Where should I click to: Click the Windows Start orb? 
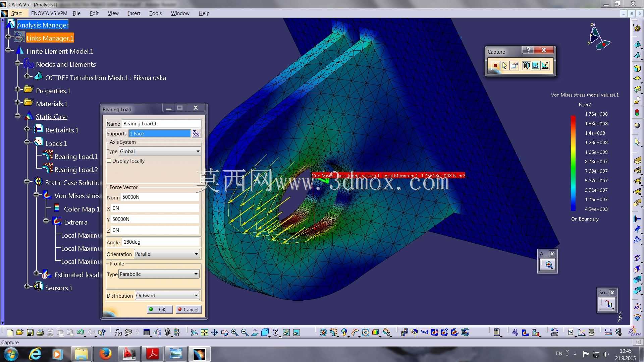click(10, 354)
